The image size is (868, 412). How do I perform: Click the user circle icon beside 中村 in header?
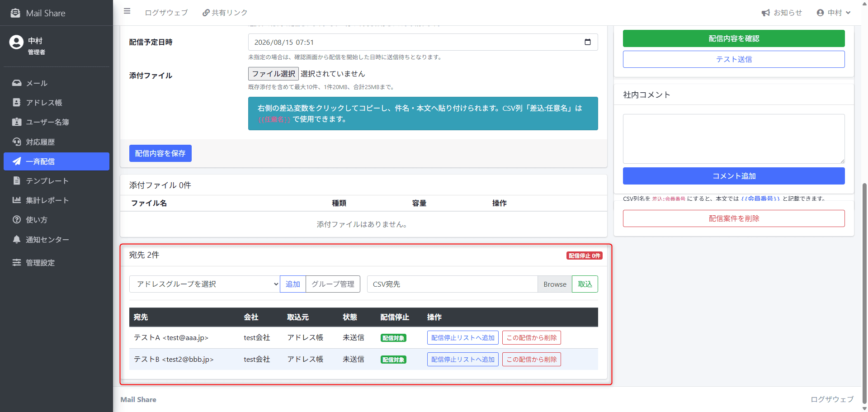pyautogui.click(x=820, y=13)
